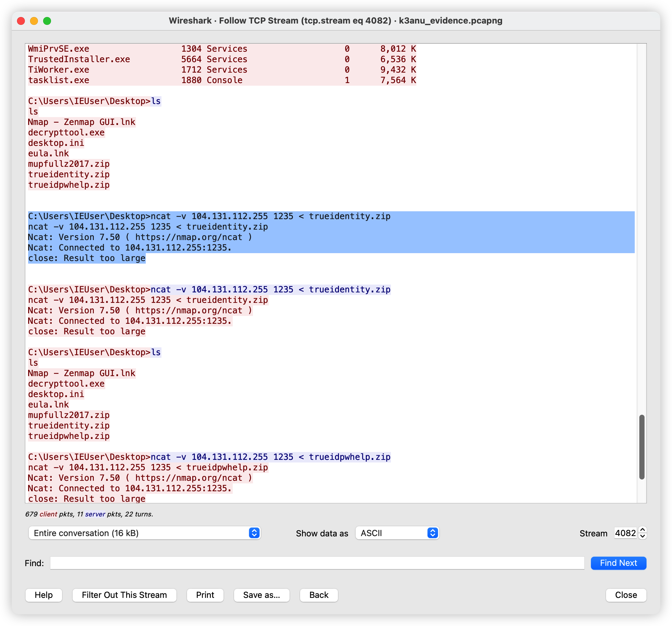Click the first 'decrypttool.exe' listing entry
Image resolution: width=672 pixels, height=626 pixels.
[x=66, y=132]
